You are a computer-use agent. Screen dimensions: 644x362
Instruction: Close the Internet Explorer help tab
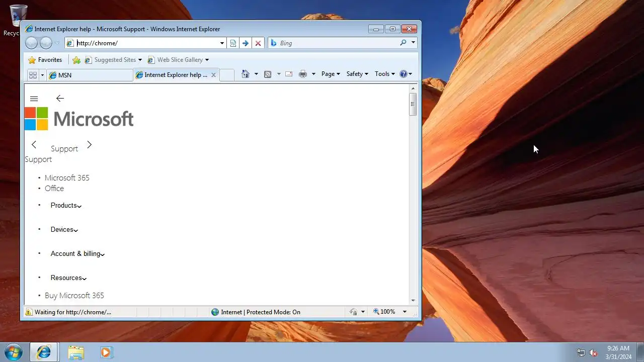tap(213, 75)
